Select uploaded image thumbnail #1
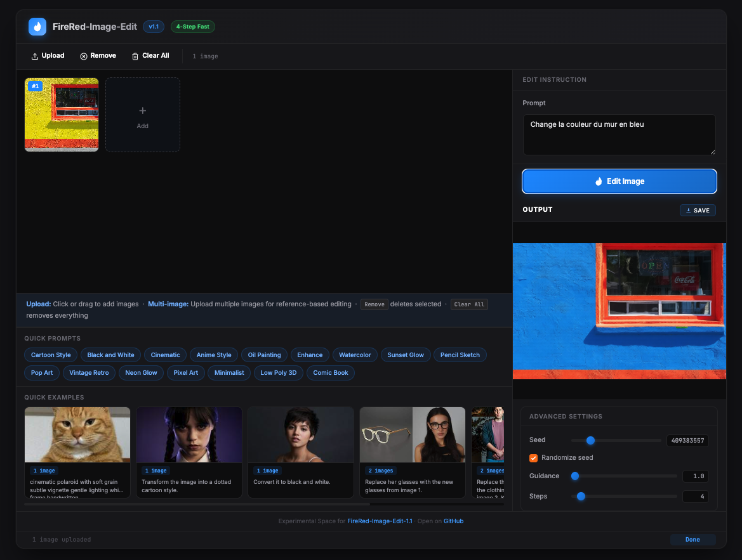 [62, 115]
